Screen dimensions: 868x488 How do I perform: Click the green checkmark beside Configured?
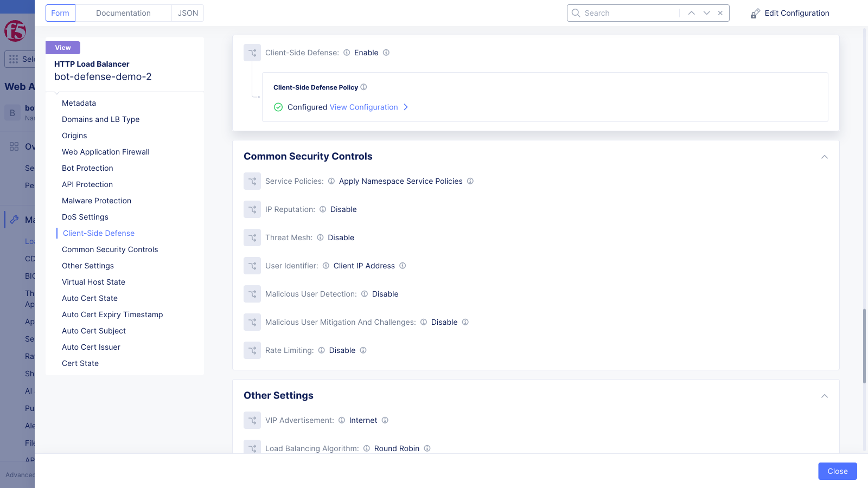278,107
